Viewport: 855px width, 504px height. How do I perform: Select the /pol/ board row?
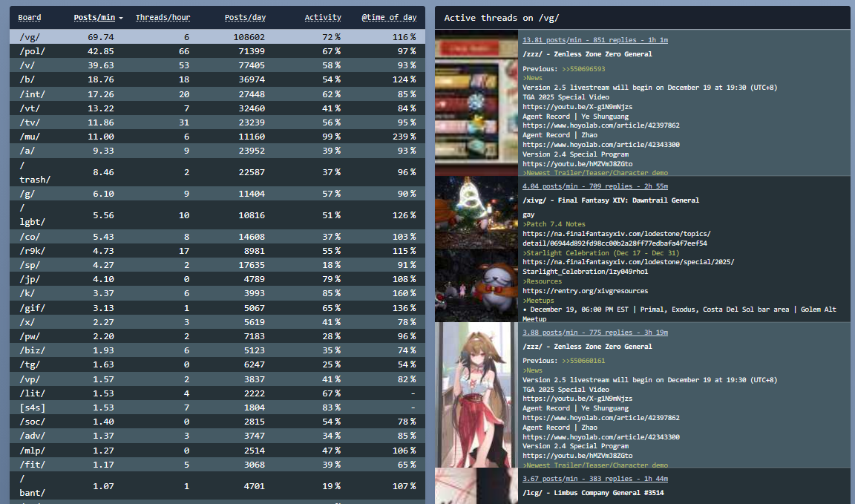(x=217, y=51)
